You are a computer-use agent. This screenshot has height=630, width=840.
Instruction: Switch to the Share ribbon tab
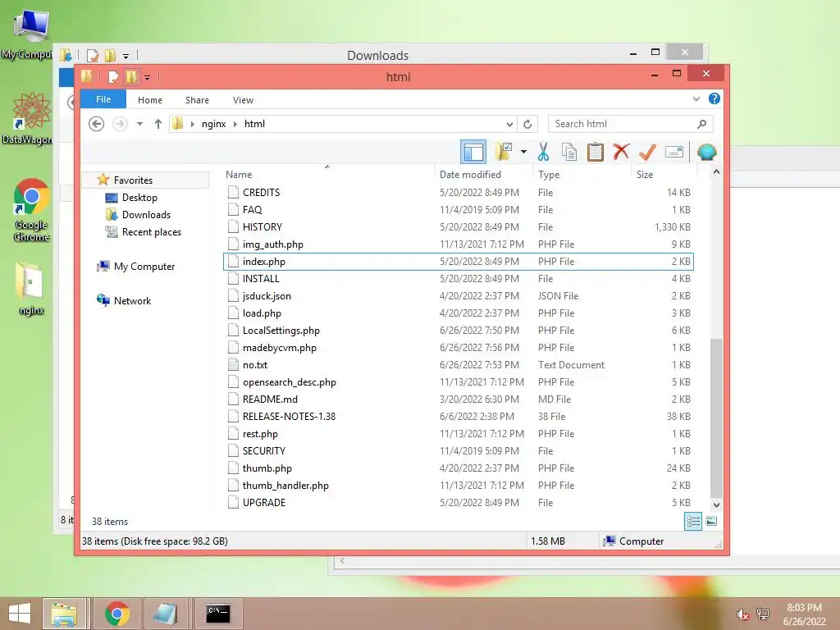(197, 100)
